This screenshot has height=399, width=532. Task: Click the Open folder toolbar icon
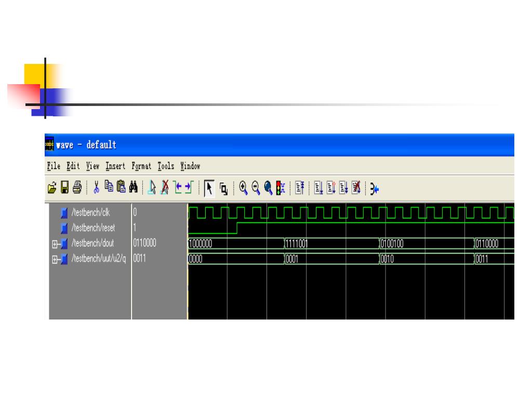coord(52,188)
